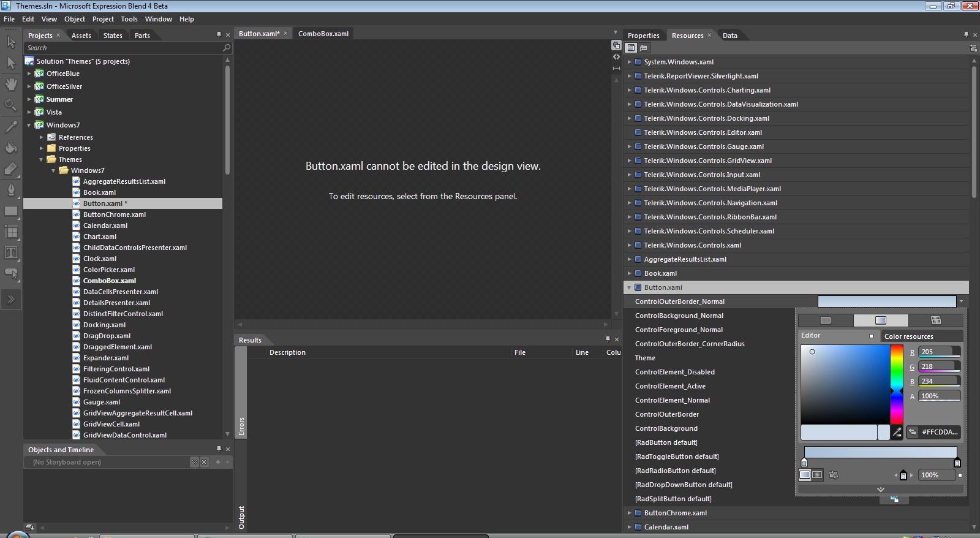Reverse the gradient stops
980x538 pixels.
coord(834,475)
